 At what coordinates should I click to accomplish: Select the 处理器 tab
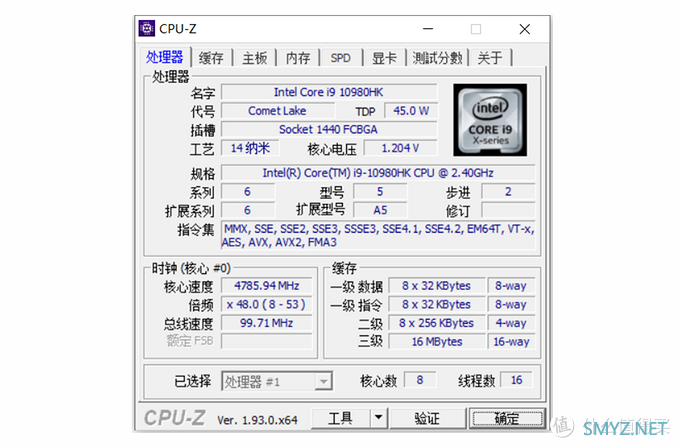[165, 57]
